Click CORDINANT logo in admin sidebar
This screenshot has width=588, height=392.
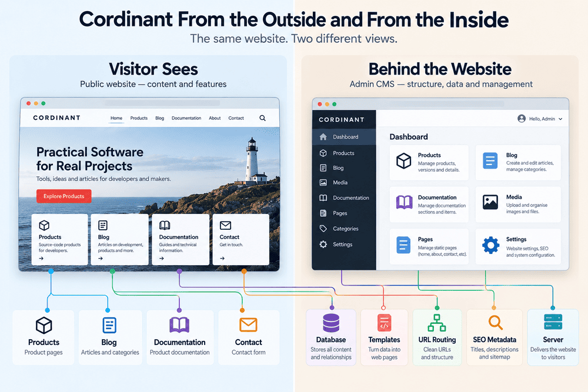point(342,119)
